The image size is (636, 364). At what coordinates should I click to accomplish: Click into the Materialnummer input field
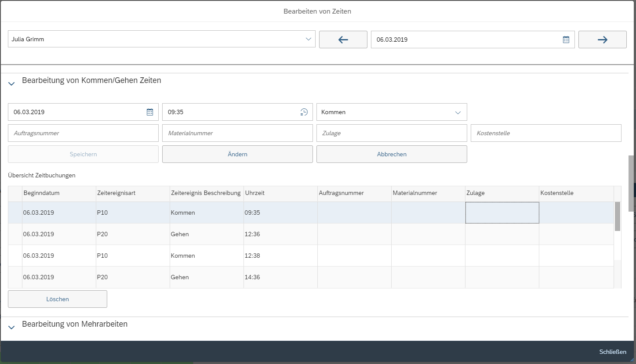237,133
